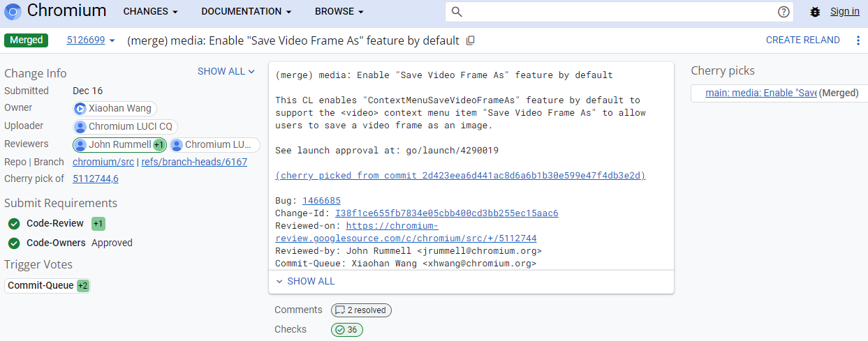
Task: Open the Change-Id I38f1ce655fb link
Action: coord(447,213)
